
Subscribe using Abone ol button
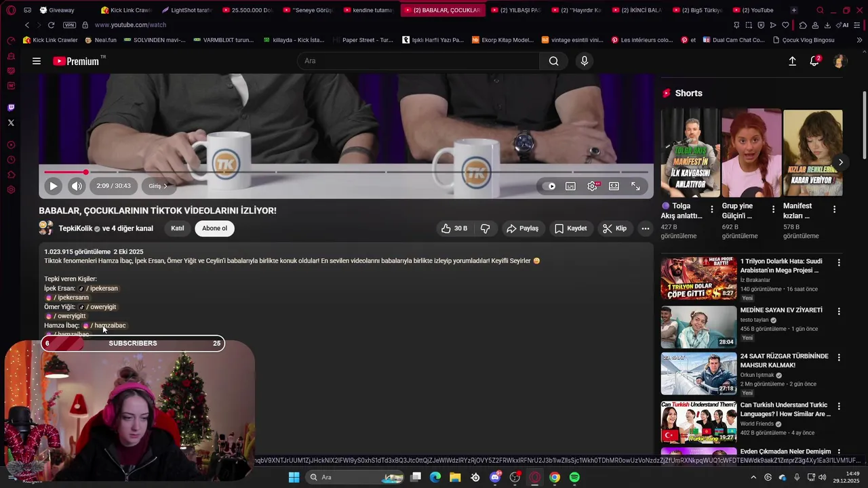[214, 228]
